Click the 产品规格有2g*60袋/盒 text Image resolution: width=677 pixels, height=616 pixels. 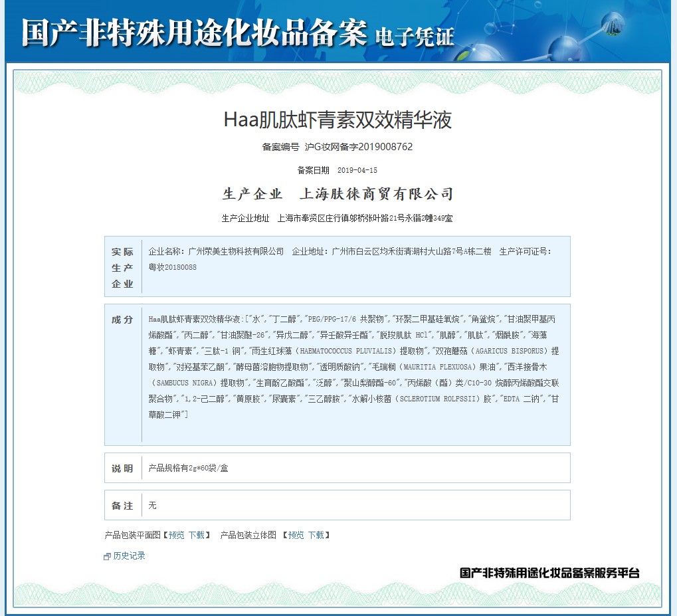tap(188, 468)
